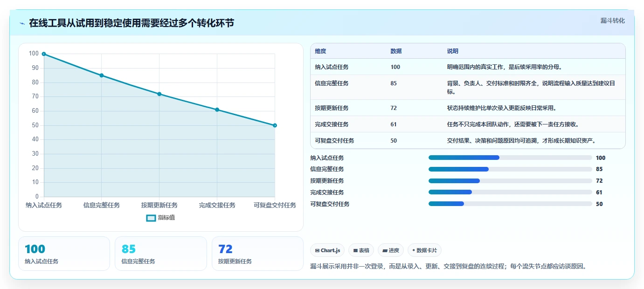Click the 数据 table column header
Viewport: 644px width, 289px height.
pyautogui.click(x=396, y=51)
